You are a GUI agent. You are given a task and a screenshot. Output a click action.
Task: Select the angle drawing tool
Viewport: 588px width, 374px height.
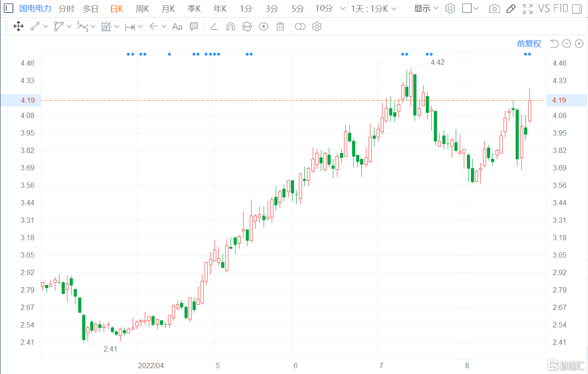[214, 27]
